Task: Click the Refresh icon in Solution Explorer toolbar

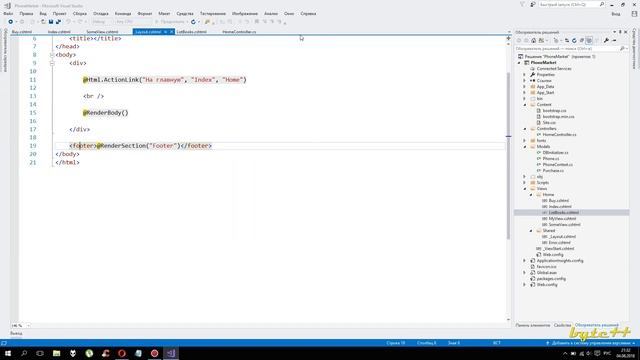Action: click(574, 40)
